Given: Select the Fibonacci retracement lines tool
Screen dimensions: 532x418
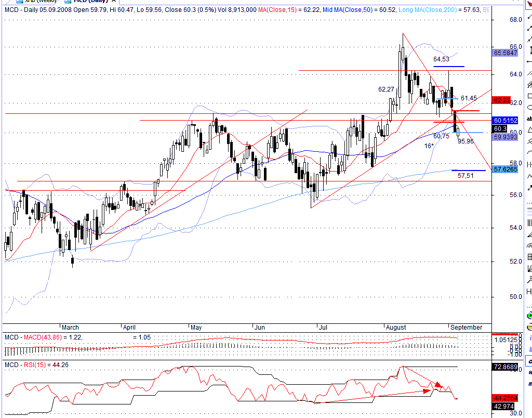Looking at the screenshot, I should tap(529, 211).
